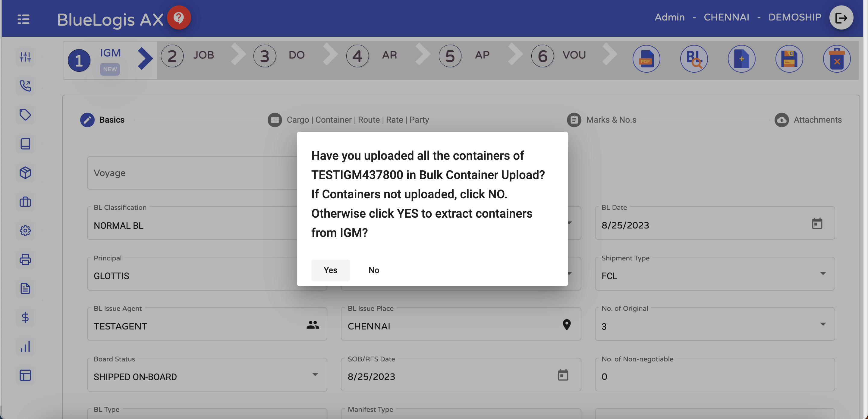Click the BL search icon
868x419 pixels.
(694, 59)
